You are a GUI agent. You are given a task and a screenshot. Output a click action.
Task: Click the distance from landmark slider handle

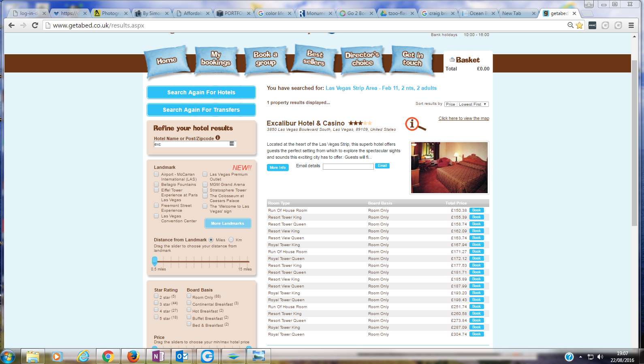(x=155, y=261)
